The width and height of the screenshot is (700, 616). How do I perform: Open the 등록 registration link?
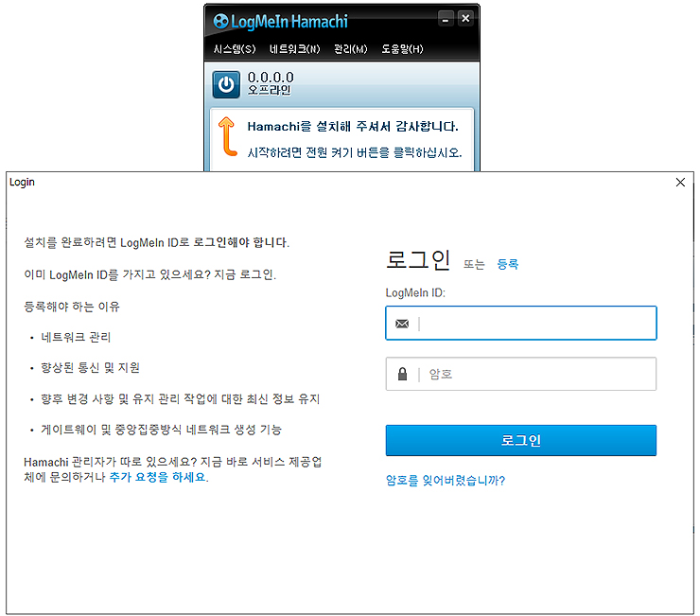pyautogui.click(x=508, y=264)
